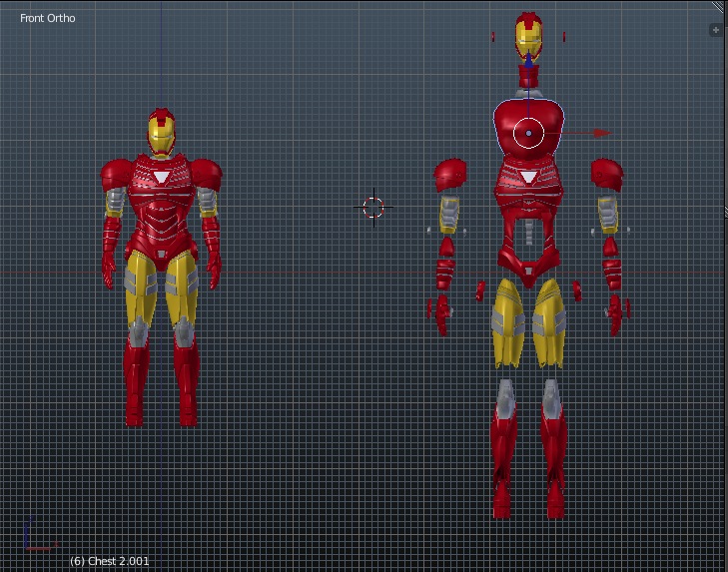
Task: Click the blue Z-axis manipulator arrow
Action: click(x=528, y=60)
